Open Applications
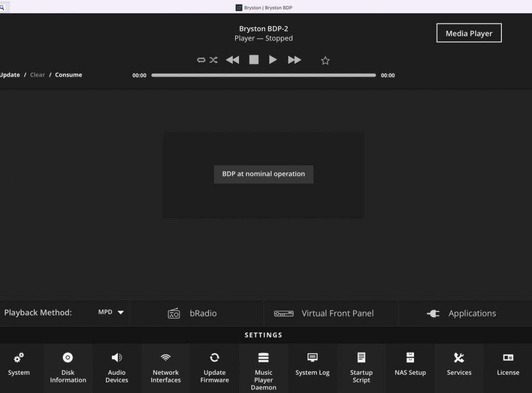532x393 pixels. click(x=465, y=313)
